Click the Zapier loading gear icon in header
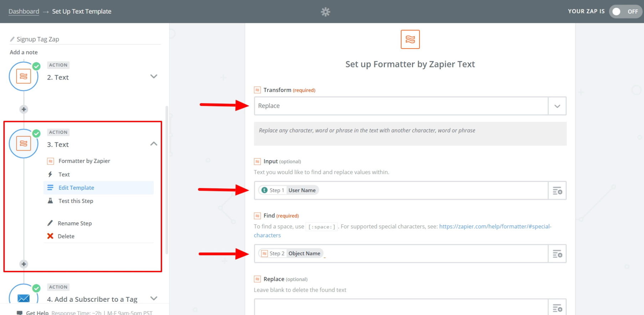The width and height of the screenshot is (644, 315). click(325, 12)
